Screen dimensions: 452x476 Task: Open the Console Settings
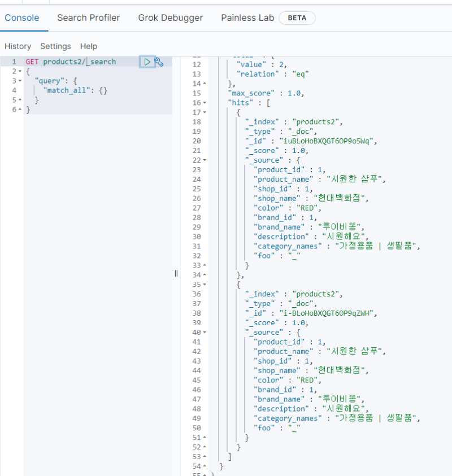pos(55,46)
